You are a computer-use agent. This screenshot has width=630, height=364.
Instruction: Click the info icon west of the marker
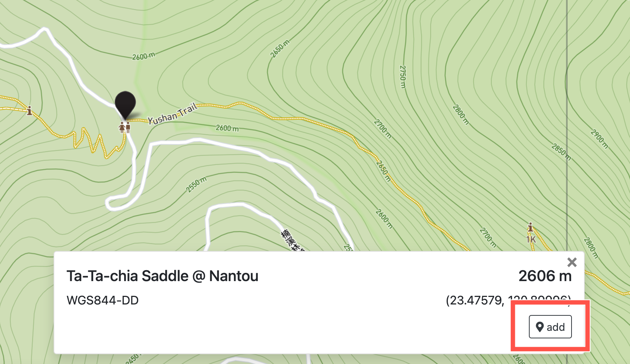pyautogui.click(x=29, y=111)
